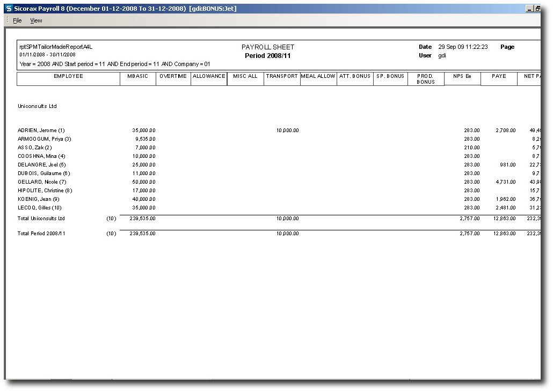Click the Sicorax Payroll app icon in title bar
Viewport: 553px width, 392px height.
pyautogui.click(x=9, y=9)
